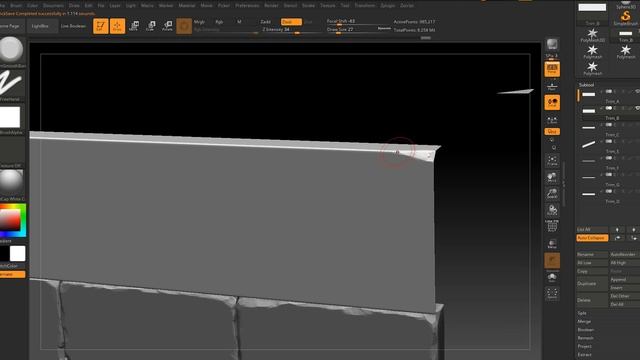640x360 pixels.
Task: Toggle Solo mode icon
Action: click(x=552, y=277)
